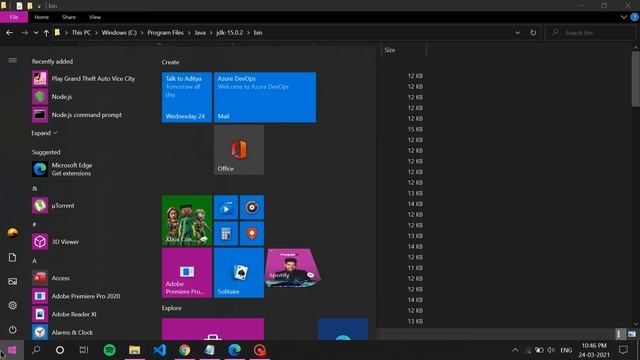Open the user account picture in Start
Image resolution: width=640 pixels, height=360 pixels.
[x=12, y=233]
